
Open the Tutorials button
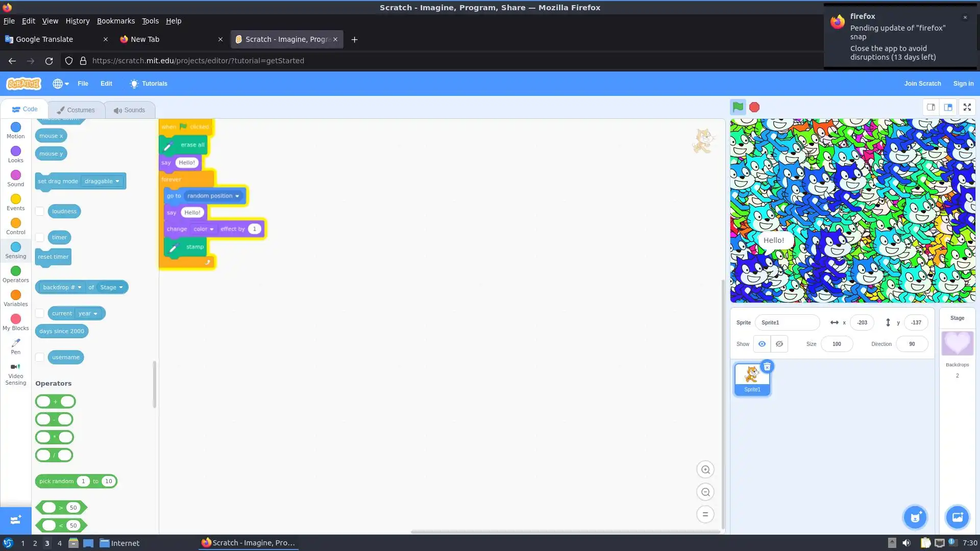[x=149, y=84]
